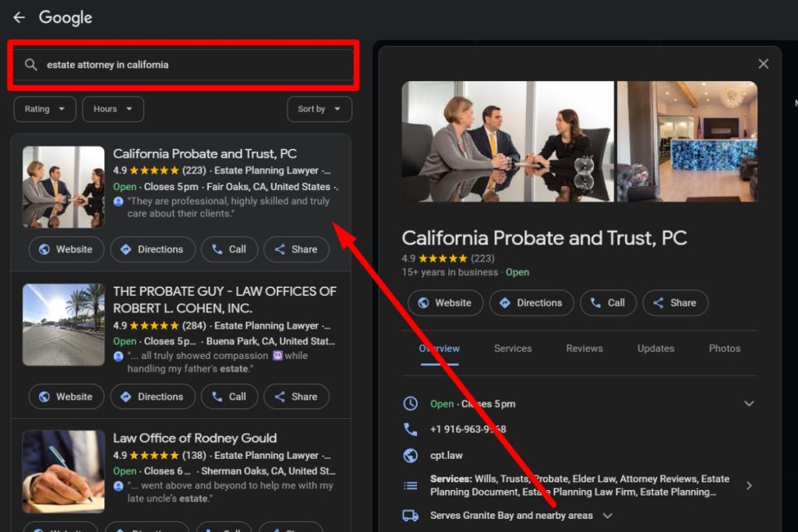Click the clock icon beside opening hours
Screen dimensions: 798x532
click(411, 403)
